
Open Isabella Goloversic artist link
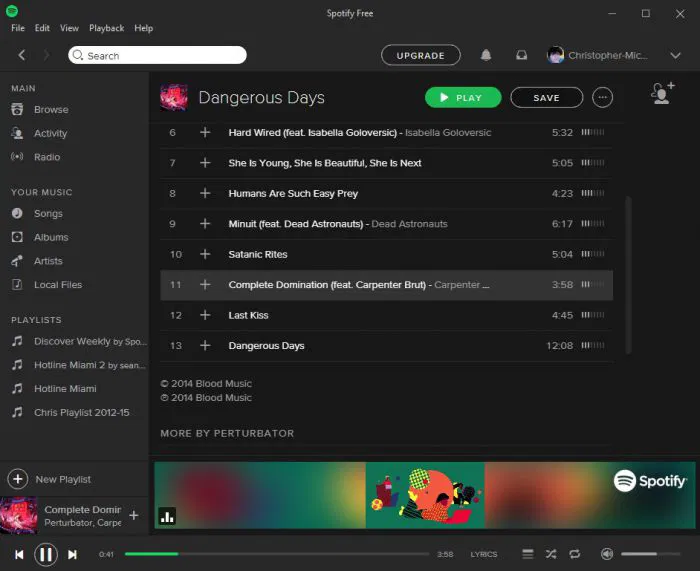pos(448,133)
